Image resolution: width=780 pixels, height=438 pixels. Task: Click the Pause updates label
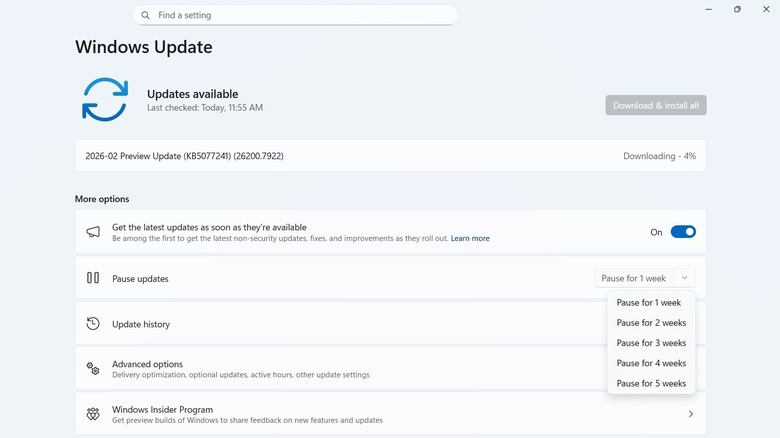(x=140, y=279)
